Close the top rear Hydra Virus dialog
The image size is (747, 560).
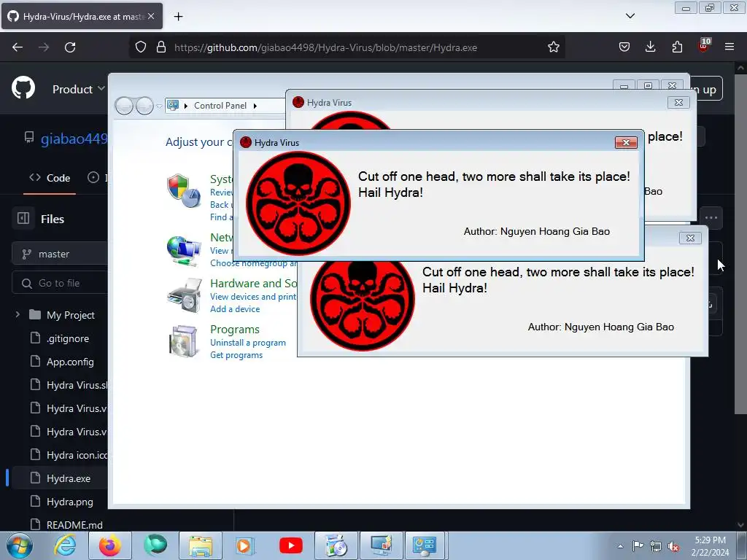[678, 102]
